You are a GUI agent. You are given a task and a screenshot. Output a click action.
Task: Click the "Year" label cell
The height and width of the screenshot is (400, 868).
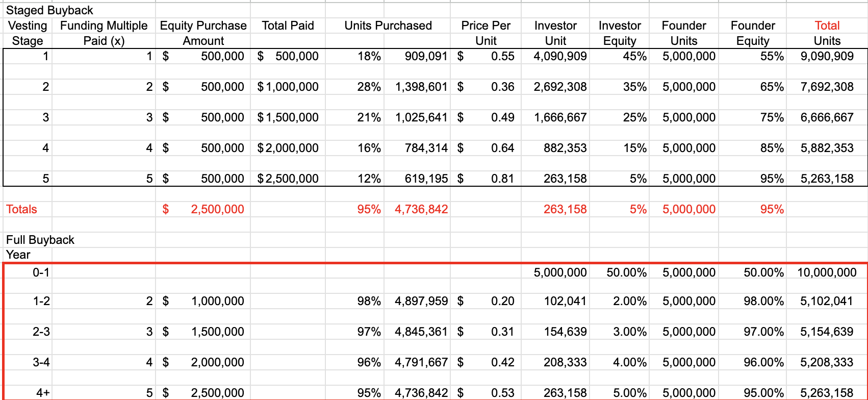pyautogui.click(x=18, y=255)
